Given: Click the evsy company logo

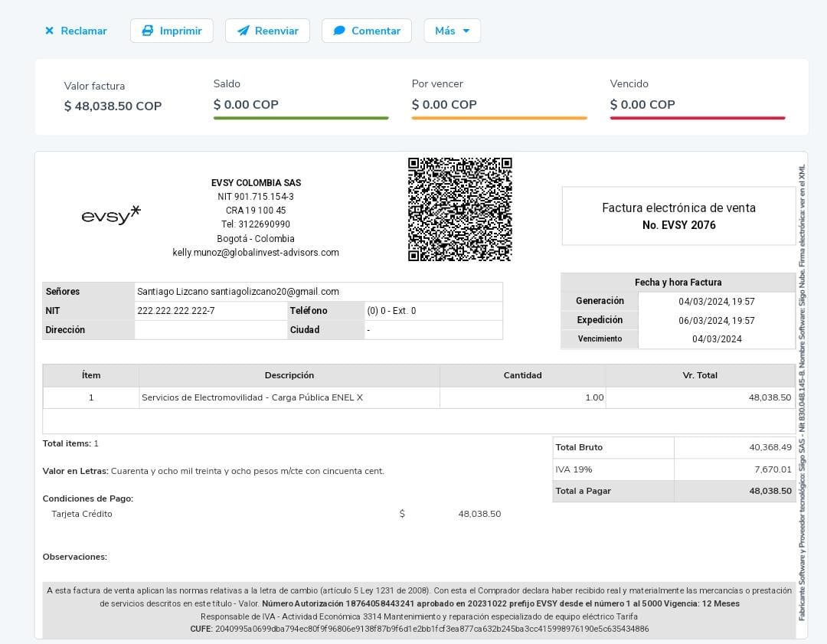Looking at the screenshot, I should tap(111, 215).
